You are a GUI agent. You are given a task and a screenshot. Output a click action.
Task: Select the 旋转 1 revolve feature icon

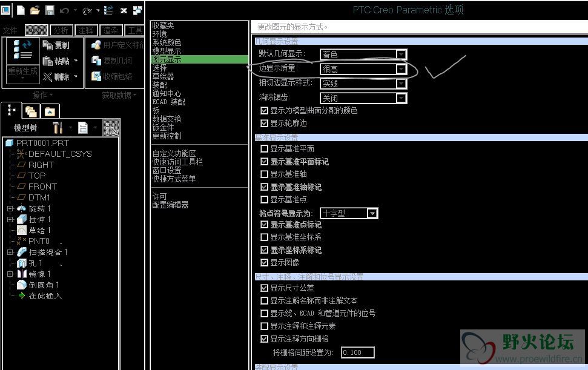click(x=22, y=208)
